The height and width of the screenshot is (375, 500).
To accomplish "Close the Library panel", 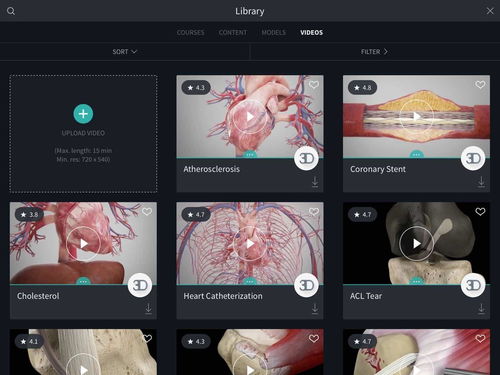I will click(490, 11).
